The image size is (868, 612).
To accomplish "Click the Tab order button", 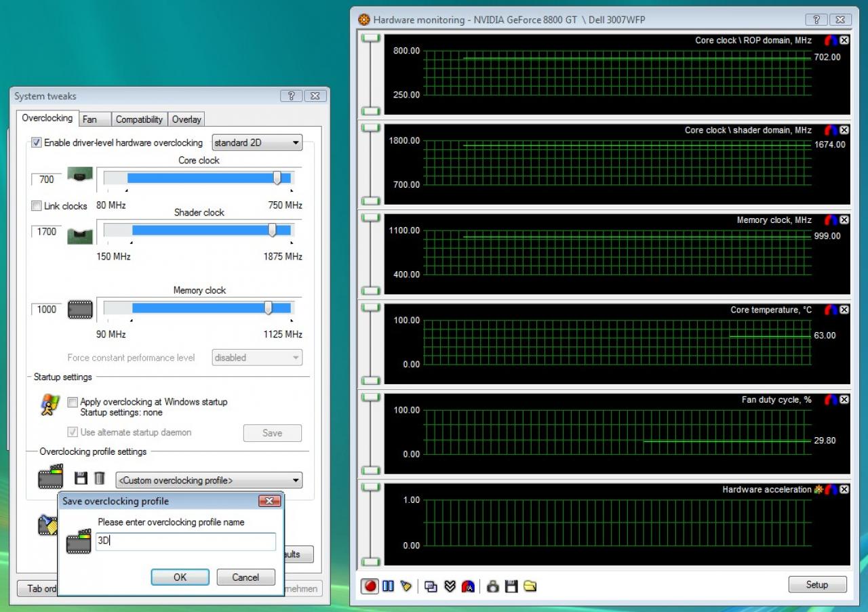I will coord(38,588).
